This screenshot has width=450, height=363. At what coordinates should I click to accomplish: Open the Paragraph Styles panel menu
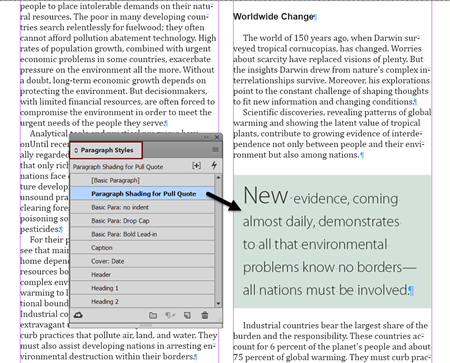pos(215,150)
